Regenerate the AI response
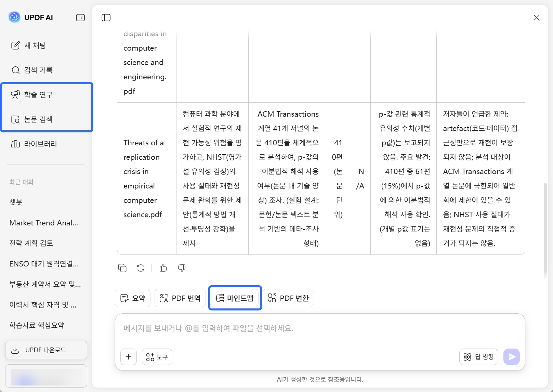Screen dimensions: 553x392 coord(141,268)
